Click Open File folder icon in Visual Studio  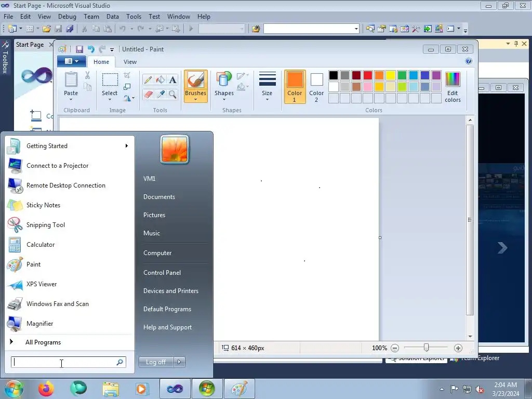tap(47, 29)
